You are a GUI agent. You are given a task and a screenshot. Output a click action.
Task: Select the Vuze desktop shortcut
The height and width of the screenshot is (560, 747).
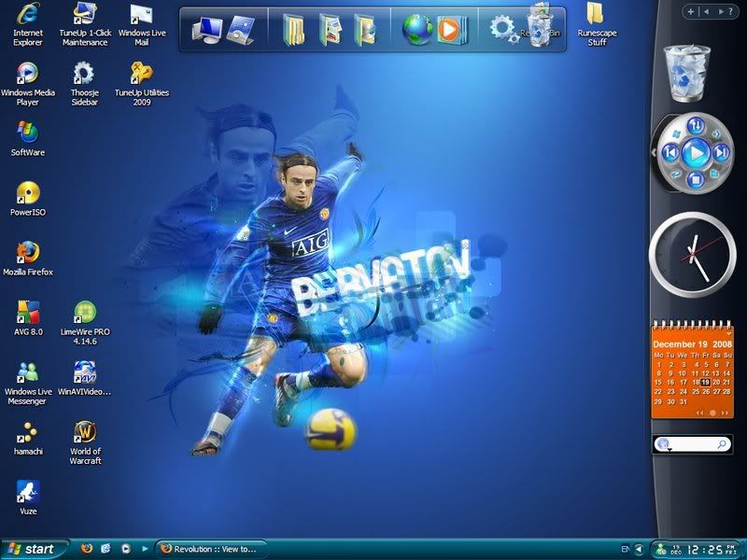click(28, 497)
